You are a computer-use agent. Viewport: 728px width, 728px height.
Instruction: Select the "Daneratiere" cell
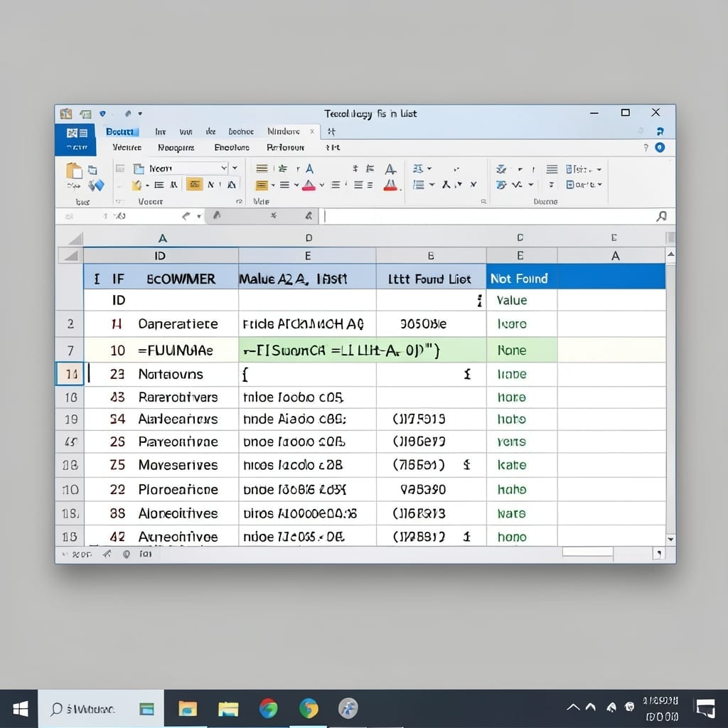click(x=177, y=323)
